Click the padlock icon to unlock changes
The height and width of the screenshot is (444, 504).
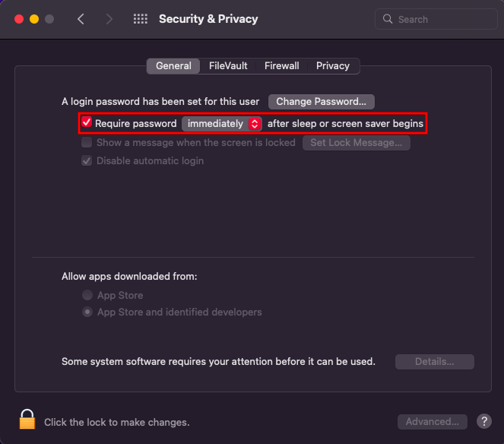[27, 419]
